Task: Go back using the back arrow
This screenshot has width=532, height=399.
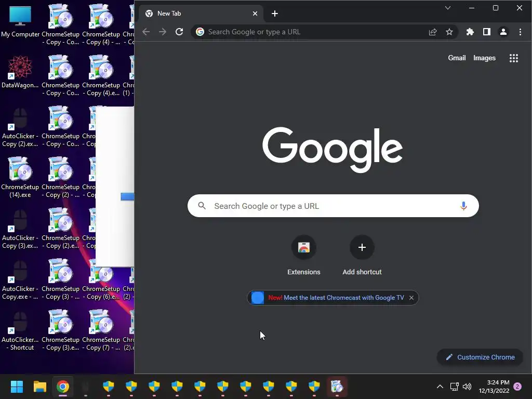Action: (x=146, y=32)
